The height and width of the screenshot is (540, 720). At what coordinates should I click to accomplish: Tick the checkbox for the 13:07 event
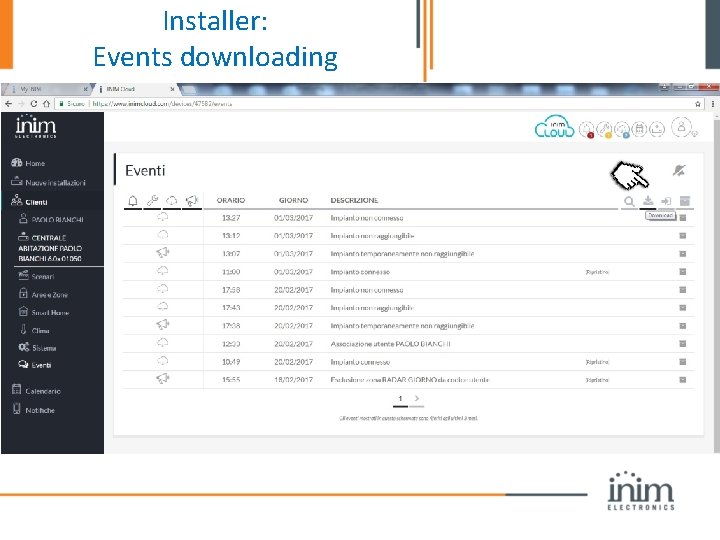pyautogui.click(x=683, y=253)
